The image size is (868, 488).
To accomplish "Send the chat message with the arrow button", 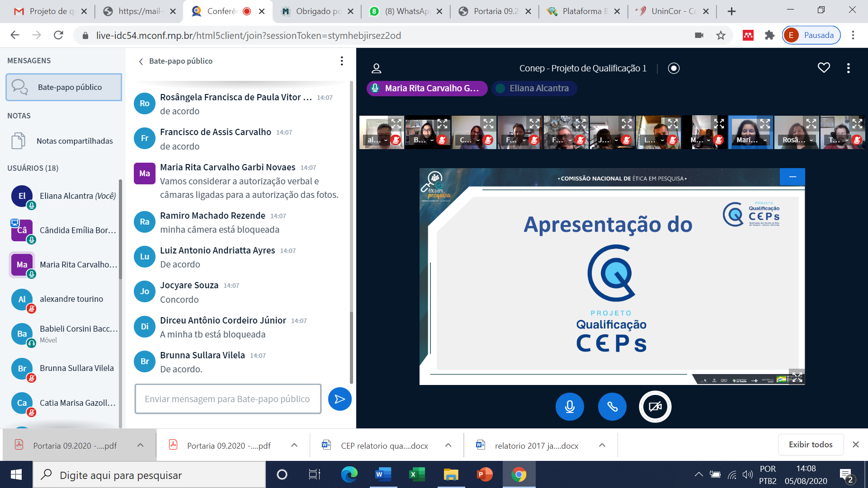I will 340,399.
